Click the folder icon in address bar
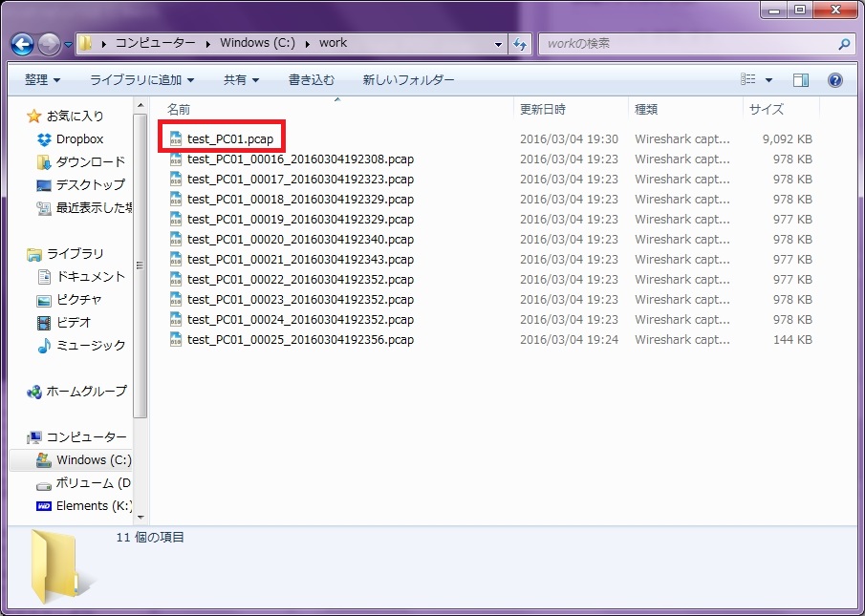The image size is (865, 616). 85,44
